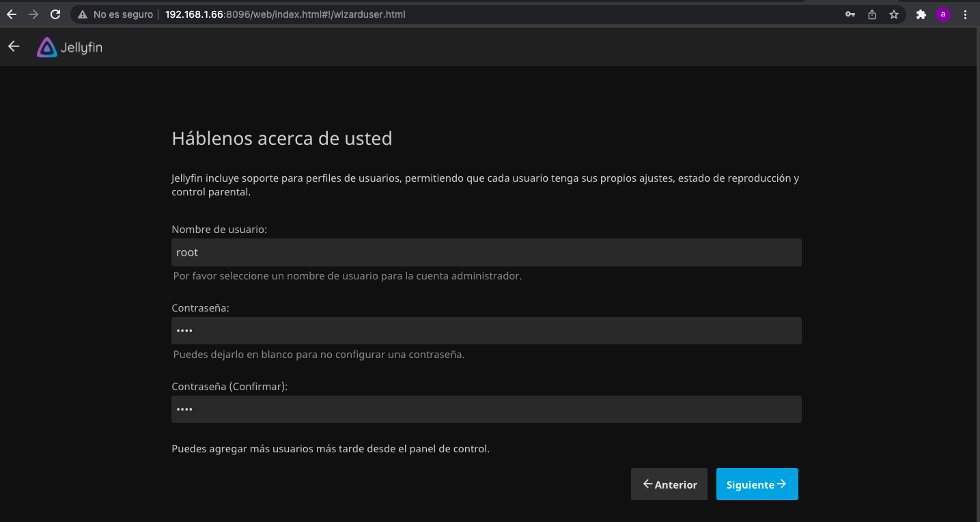This screenshot has height=522, width=980.
Task: Click the 'Puedes agregar más usuarios' note
Action: tap(331, 449)
